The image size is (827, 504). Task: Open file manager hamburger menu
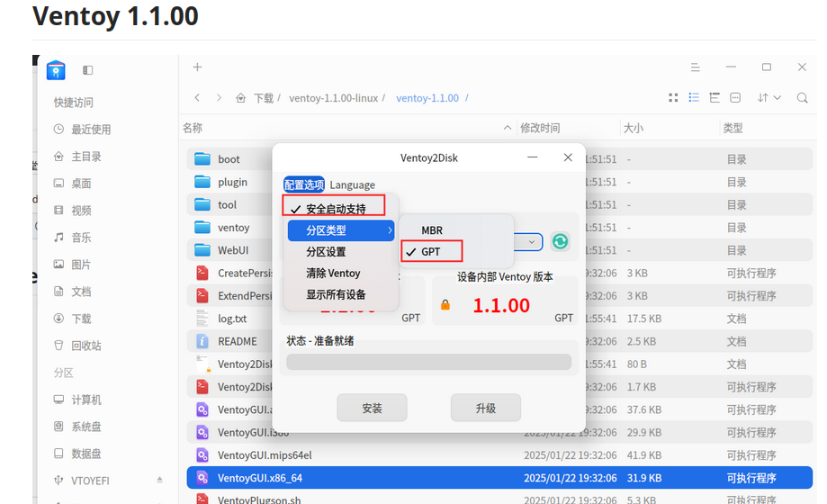pyautogui.click(x=695, y=67)
